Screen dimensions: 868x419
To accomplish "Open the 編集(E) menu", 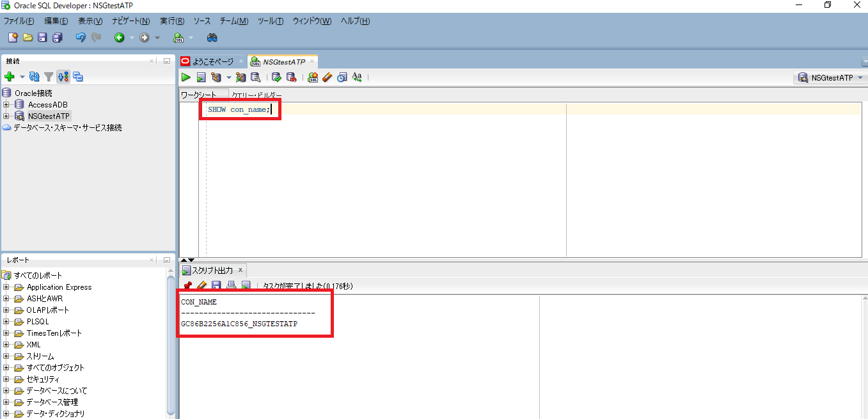I will pos(56,21).
